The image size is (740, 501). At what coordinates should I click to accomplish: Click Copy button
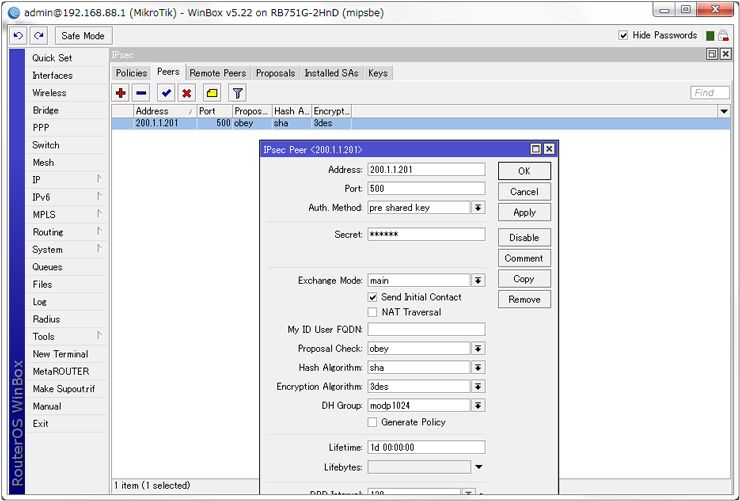524,279
